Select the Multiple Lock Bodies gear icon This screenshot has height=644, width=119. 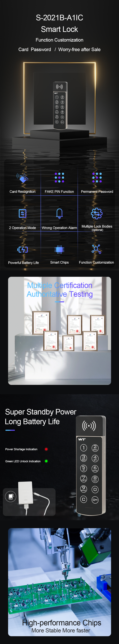pyautogui.click(x=96, y=213)
